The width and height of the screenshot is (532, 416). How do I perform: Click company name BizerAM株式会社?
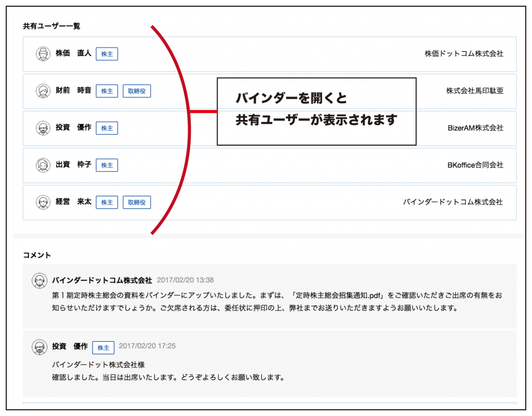point(475,128)
